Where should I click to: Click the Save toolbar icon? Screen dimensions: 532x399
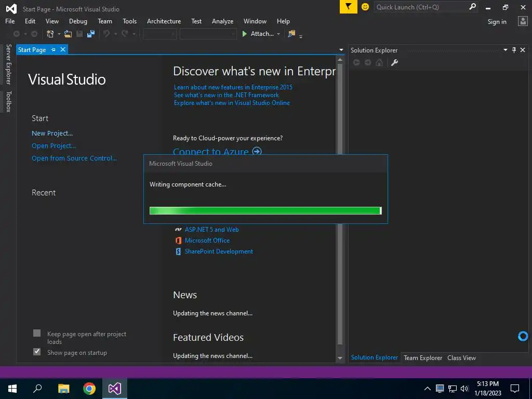click(x=79, y=34)
